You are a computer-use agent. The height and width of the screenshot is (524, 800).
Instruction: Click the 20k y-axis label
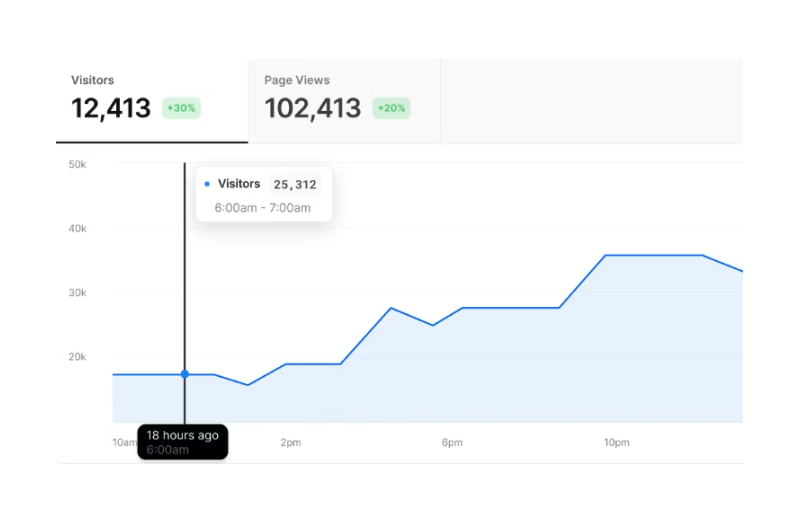click(x=78, y=357)
